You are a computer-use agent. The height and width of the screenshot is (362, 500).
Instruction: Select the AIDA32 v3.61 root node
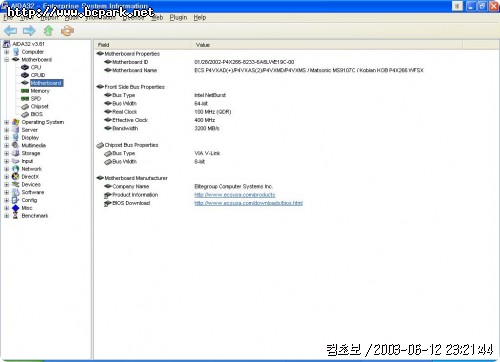coord(28,44)
